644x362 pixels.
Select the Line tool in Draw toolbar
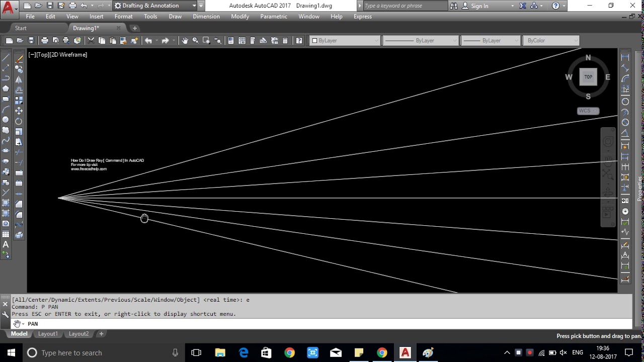6,57
